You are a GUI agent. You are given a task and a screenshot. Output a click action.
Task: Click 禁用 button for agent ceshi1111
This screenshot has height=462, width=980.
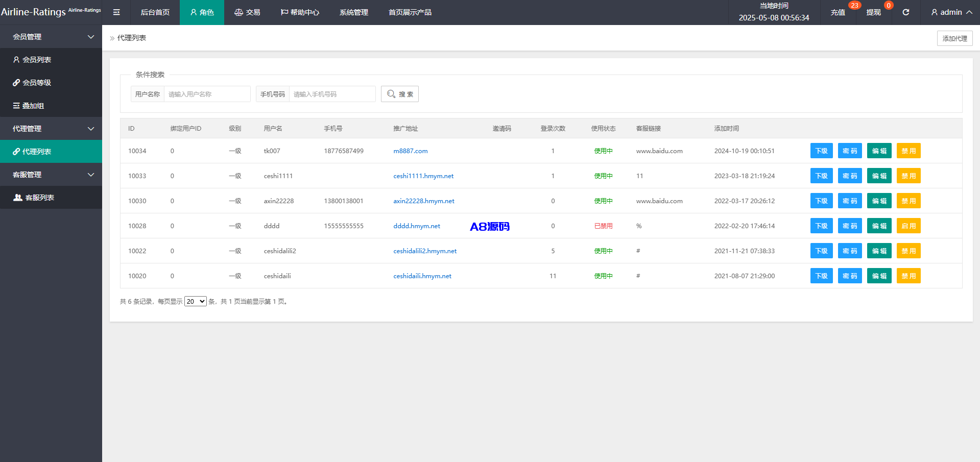[909, 176]
